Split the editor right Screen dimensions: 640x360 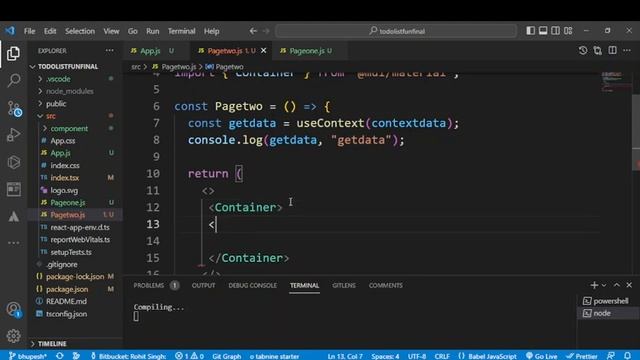(x=612, y=50)
